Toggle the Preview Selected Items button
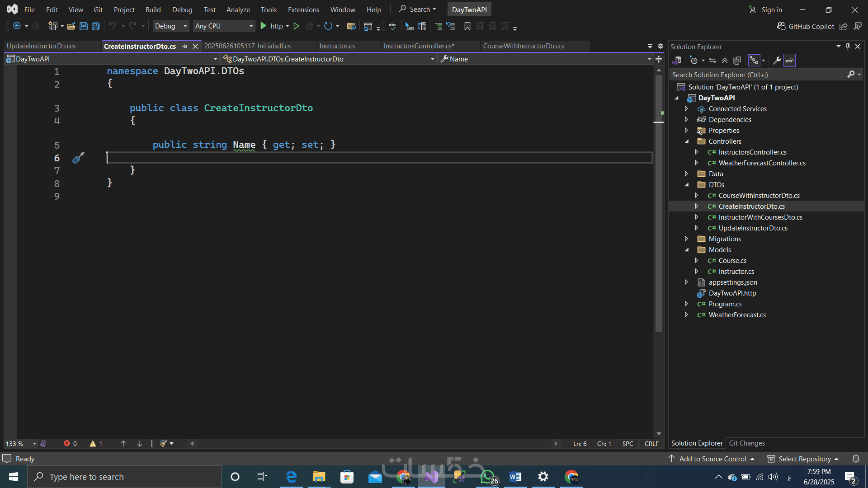This screenshot has height=488, width=868. (789, 61)
